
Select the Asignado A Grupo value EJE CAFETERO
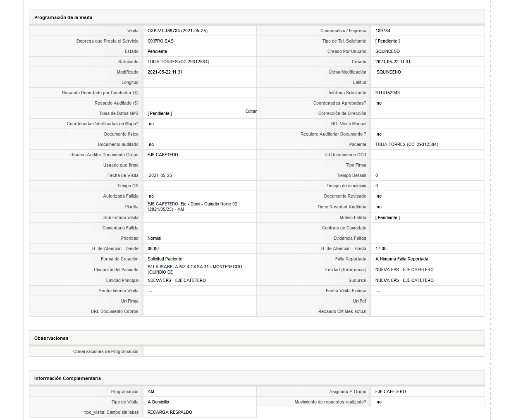click(391, 391)
